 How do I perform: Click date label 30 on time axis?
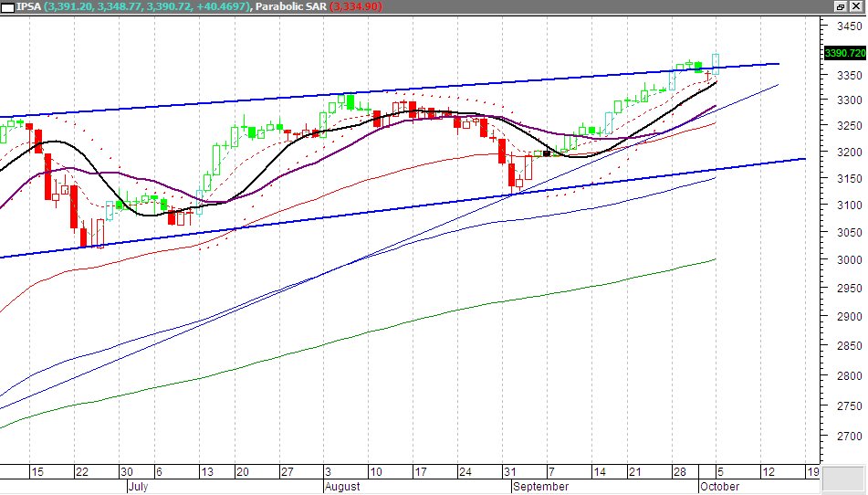tap(126, 472)
